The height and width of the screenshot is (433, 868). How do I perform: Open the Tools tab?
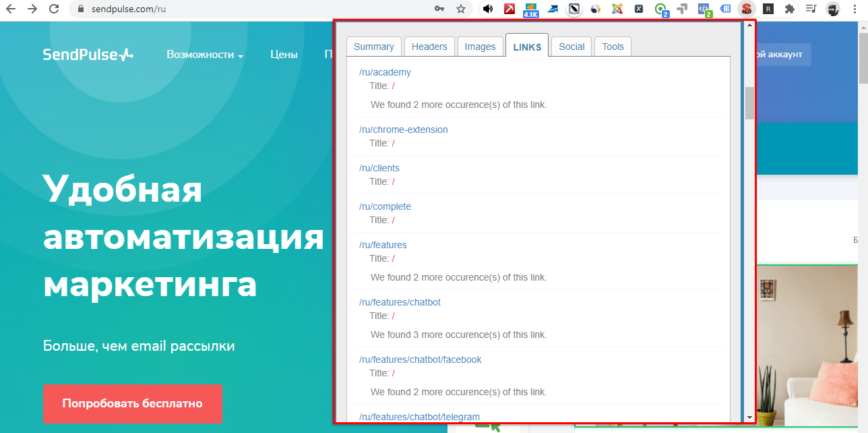pyautogui.click(x=613, y=47)
